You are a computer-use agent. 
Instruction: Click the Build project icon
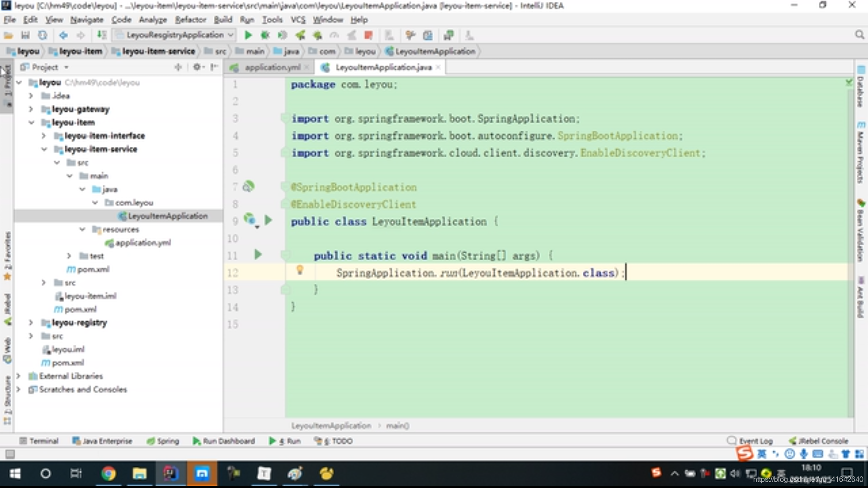(x=102, y=35)
